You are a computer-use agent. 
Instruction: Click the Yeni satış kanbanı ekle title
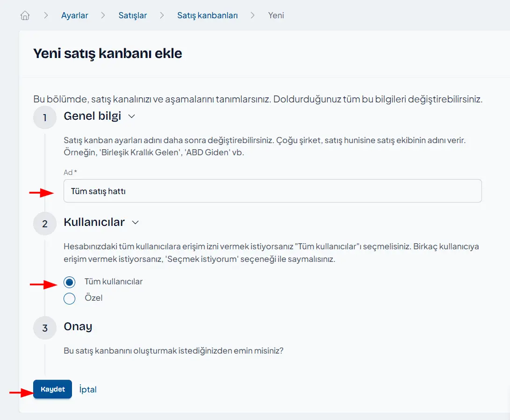(108, 53)
